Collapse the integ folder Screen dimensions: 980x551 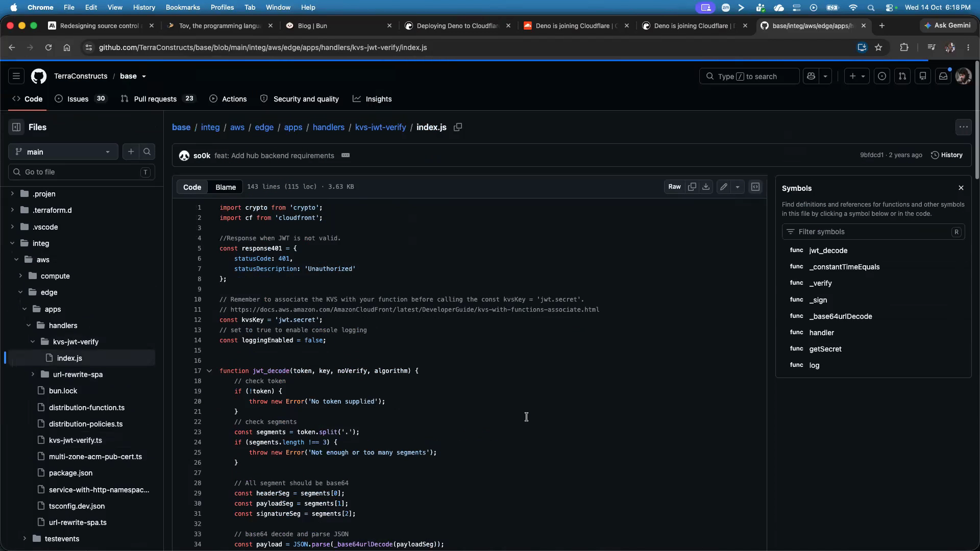(x=12, y=243)
